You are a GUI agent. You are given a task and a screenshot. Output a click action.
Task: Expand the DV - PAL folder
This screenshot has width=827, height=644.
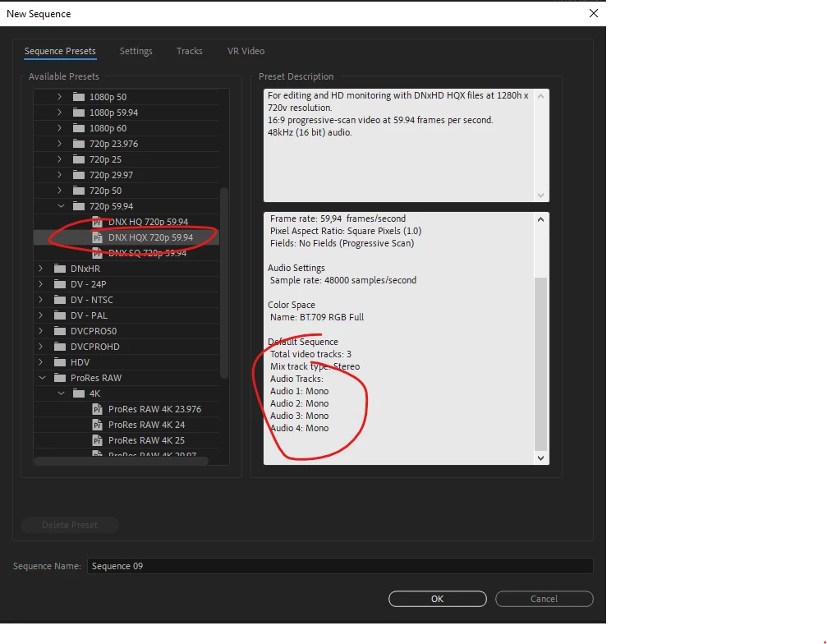(40, 315)
